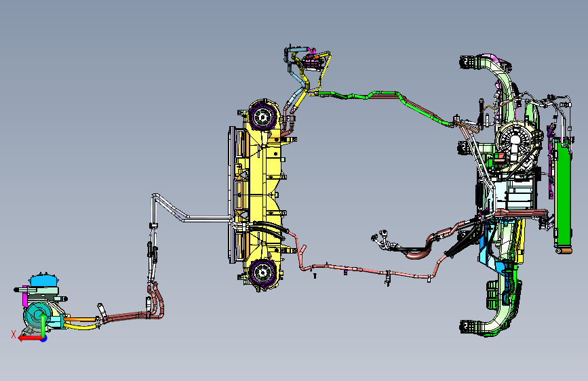
Task: Click the blue Z axis dot of triad
Action: (x=44, y=339)
